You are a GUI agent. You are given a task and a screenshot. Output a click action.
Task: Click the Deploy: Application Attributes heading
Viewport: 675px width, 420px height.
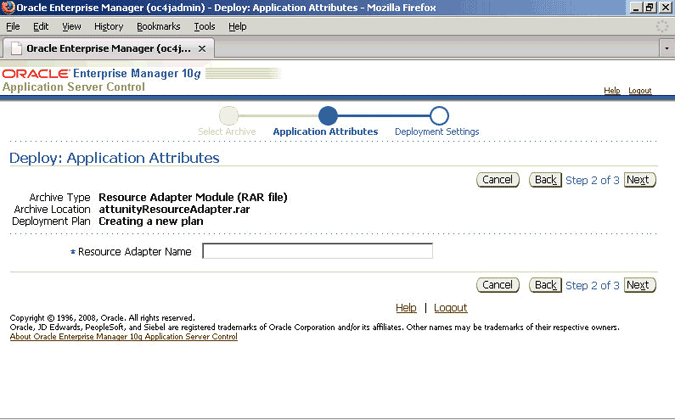coord(115,158)
